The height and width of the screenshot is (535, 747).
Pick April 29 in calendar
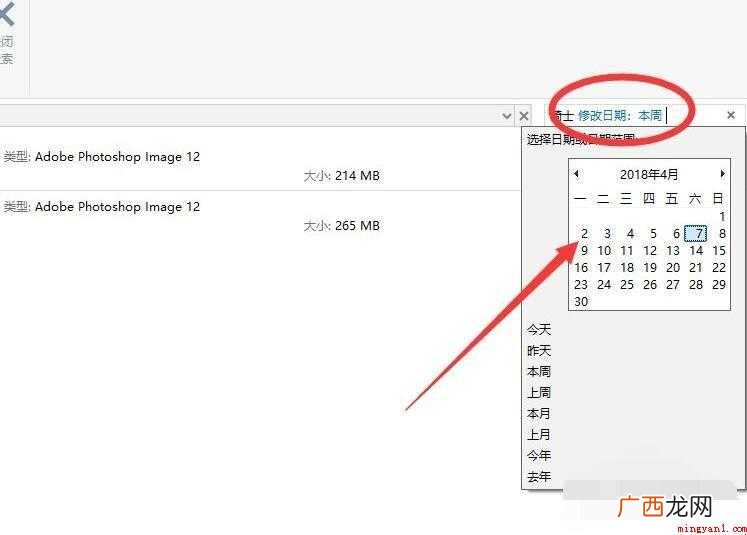[719, 285]
